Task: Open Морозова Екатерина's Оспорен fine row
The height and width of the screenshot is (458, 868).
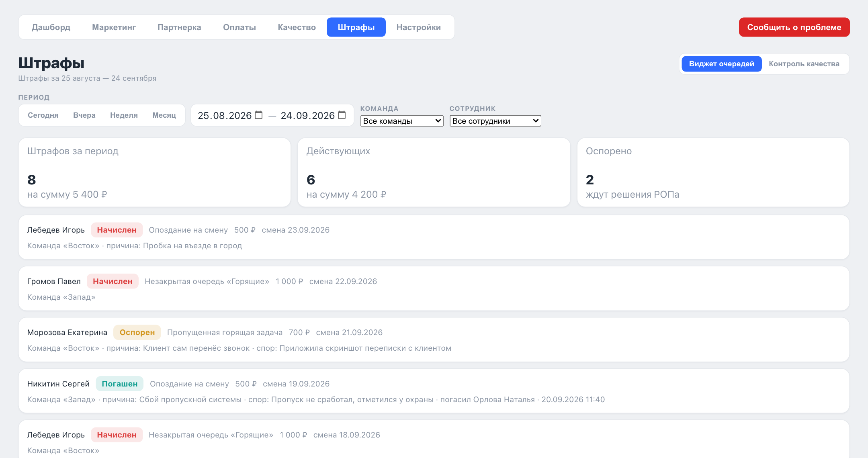Action: click(434, 340)
